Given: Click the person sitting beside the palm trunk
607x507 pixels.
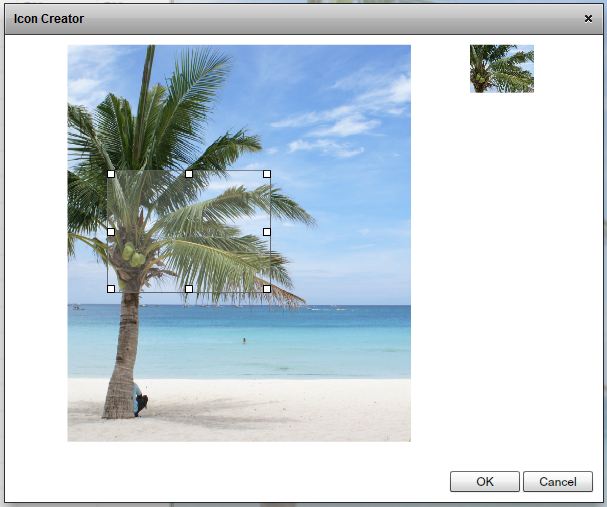Looking at the screenshot, I should pyautogui.click(x=139, y=399).
